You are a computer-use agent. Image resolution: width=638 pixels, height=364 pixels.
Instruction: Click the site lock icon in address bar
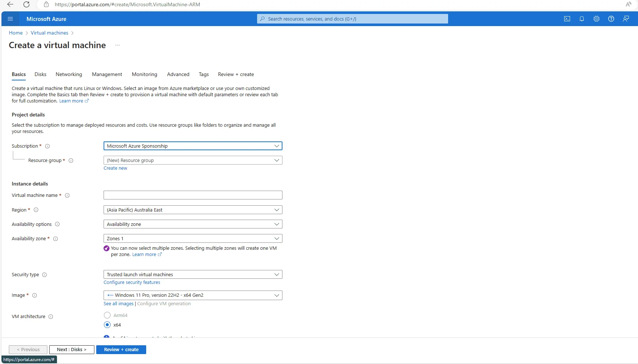coord(46,4)
